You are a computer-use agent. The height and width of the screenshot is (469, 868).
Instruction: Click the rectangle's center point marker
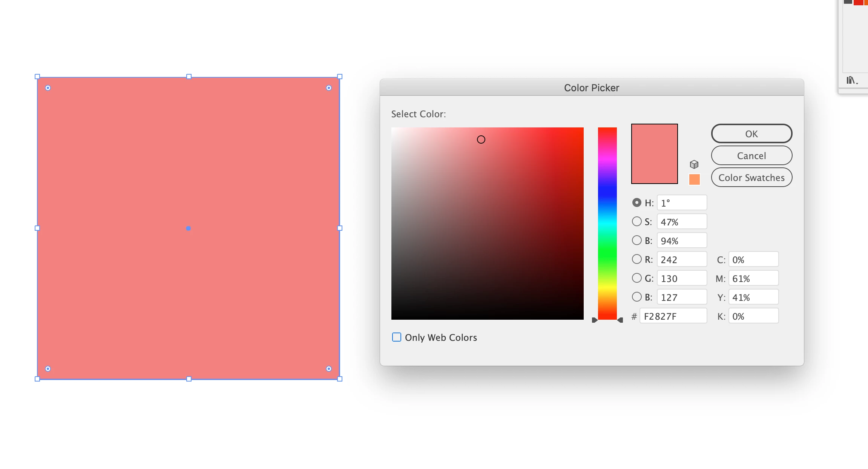189,228
